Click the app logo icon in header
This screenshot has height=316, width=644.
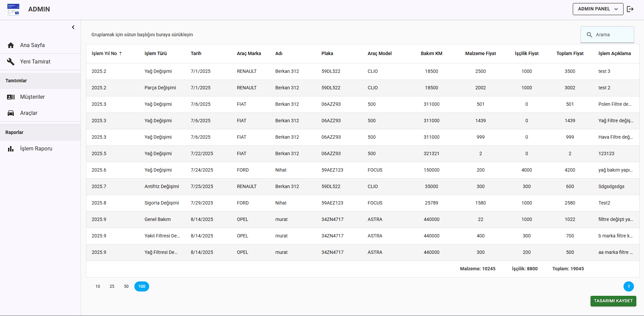[13, 9]
